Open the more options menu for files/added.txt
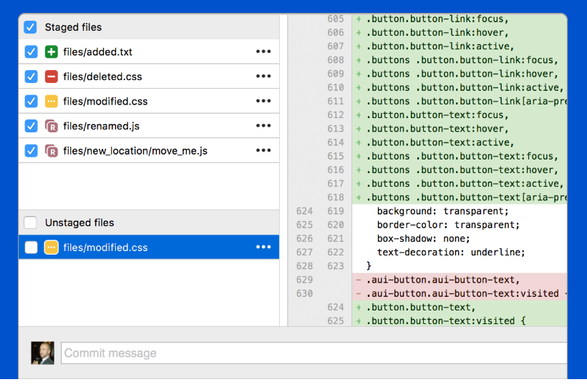Screen dimensions: 587x392 pyautogui.click(x=263, y=52)
